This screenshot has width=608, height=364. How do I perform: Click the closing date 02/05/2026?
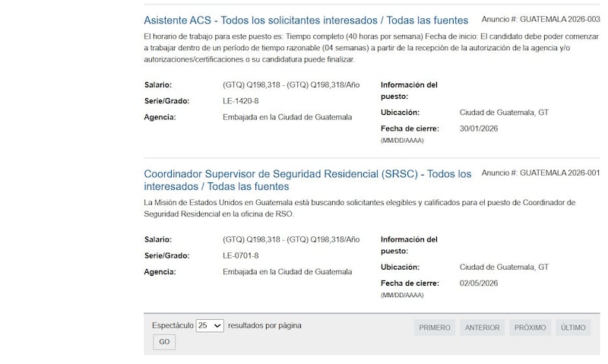tap(479, 283)
